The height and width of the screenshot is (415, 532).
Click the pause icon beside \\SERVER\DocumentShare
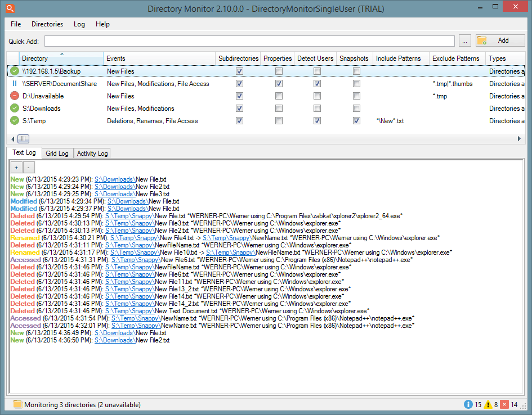click(15, 84)
